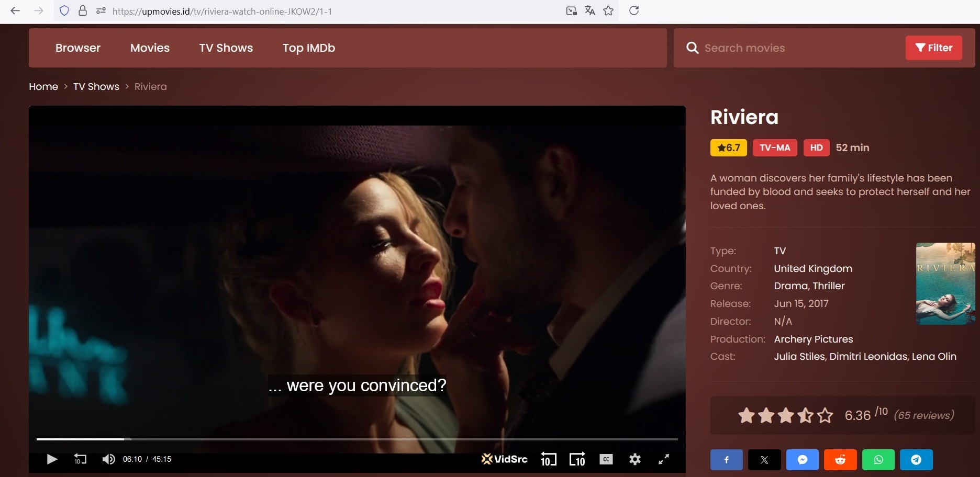980x477 pixels.
Task: Open the site permissions icon in address bar
Action: 101,11
